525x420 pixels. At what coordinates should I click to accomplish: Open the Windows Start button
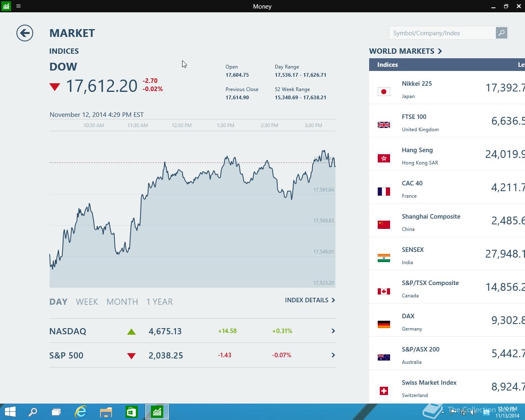click(10, 412)
